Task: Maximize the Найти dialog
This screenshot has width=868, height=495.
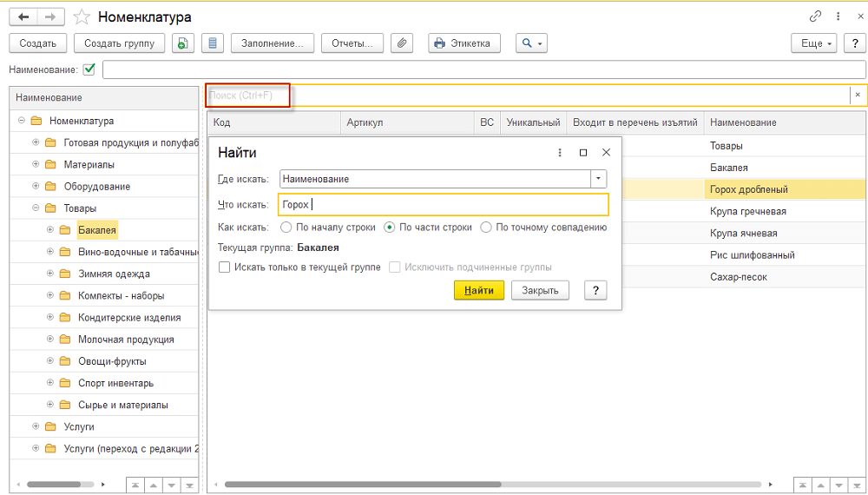Action: [583, 152]
